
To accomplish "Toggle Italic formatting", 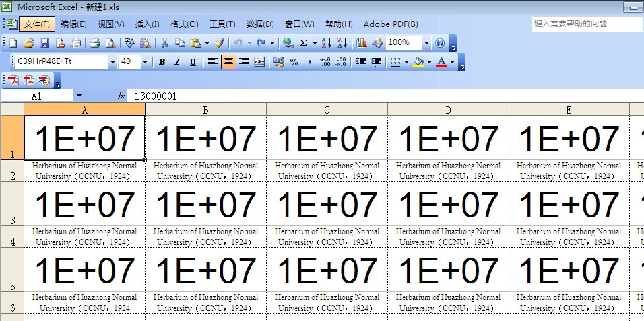I will [177, 62].
